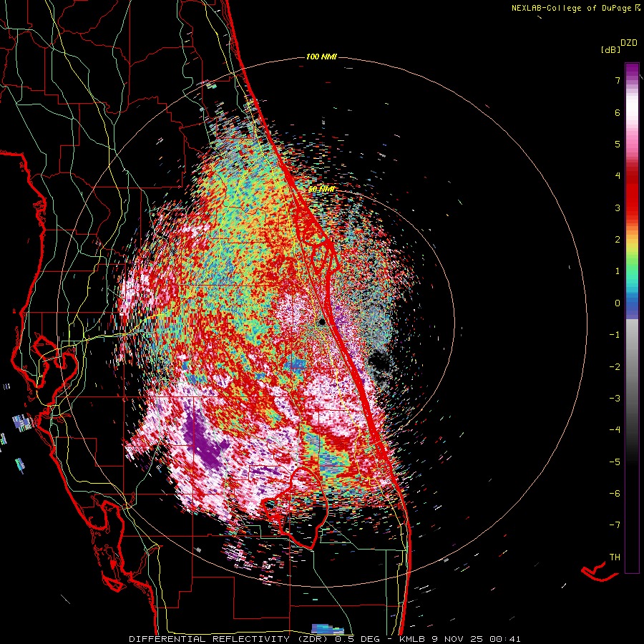Click the 50 NMI range ring label
The image size is (644, 644).
tap(321, 190)
